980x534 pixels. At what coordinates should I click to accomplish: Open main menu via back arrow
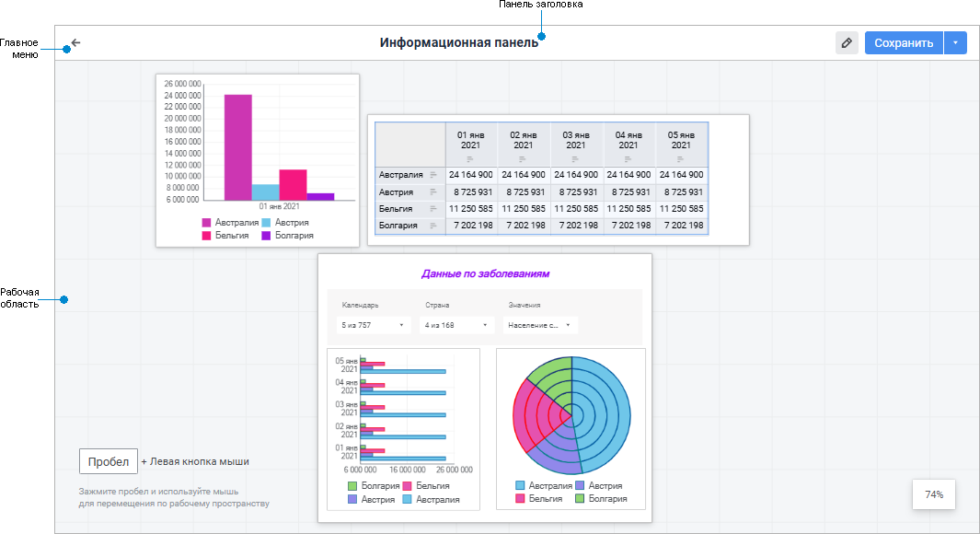click(x=75, y=42)
